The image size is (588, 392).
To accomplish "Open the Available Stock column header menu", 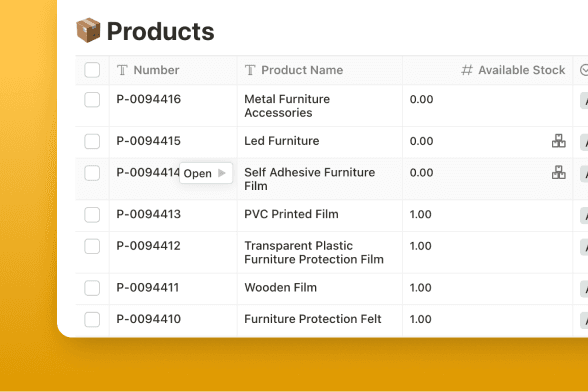I will [x=521, y=70].
